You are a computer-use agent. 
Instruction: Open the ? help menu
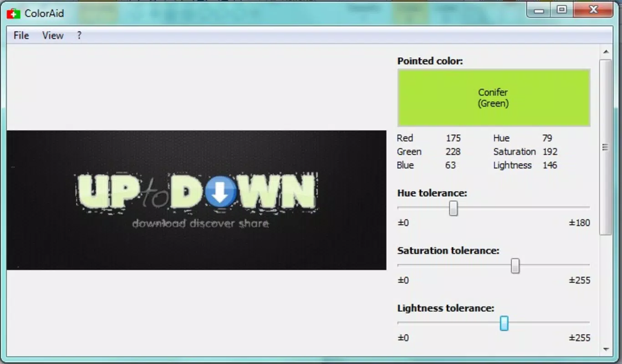[79, 35]
